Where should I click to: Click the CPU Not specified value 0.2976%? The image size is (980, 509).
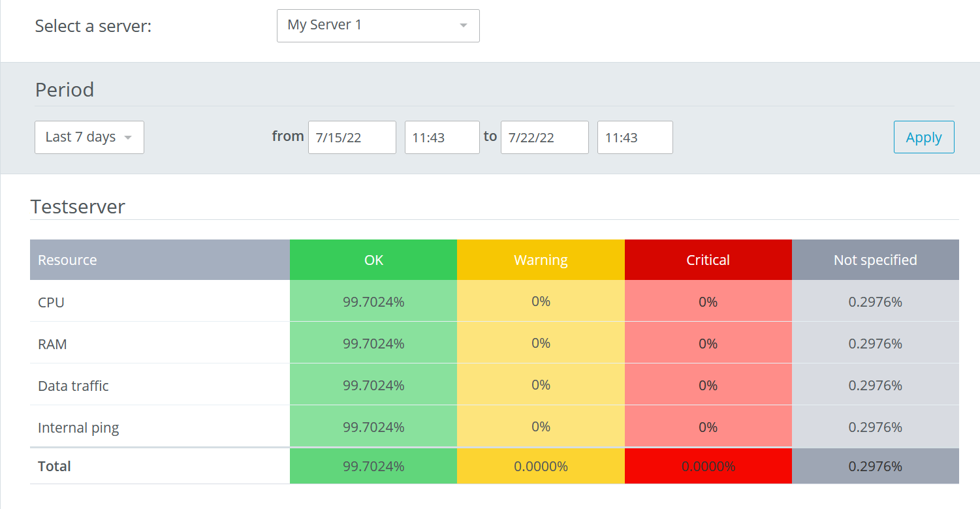point(875,301)
